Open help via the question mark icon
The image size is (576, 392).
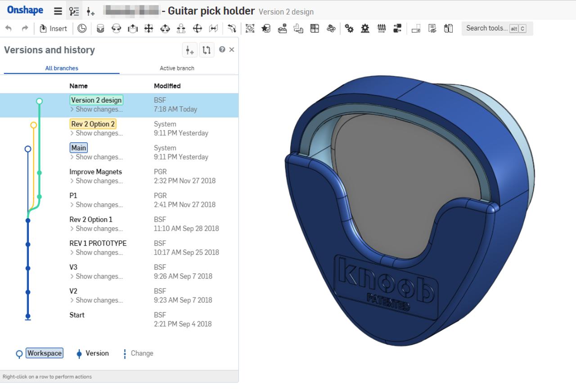[222, 50]
